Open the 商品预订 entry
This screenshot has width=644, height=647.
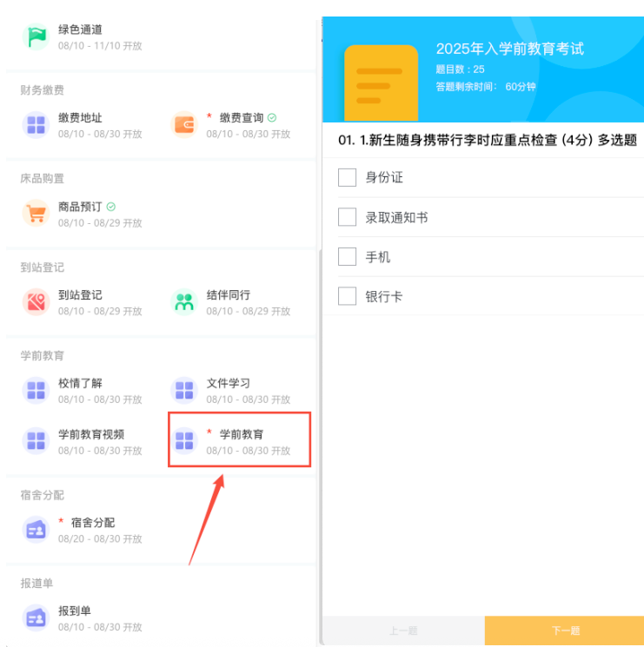point(80,207)
